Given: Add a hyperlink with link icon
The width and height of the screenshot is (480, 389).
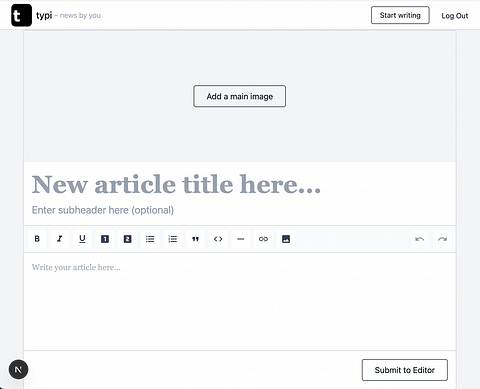Looking at the screenshot, I should click(263, 239).
